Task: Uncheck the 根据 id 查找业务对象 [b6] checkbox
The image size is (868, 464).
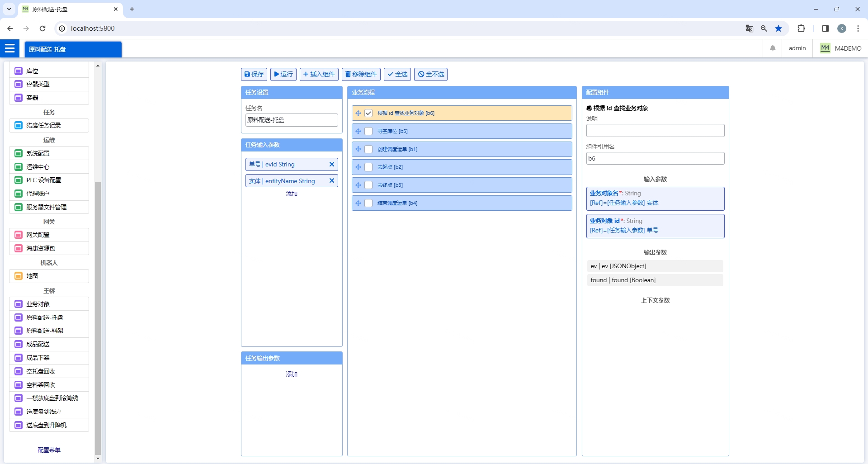Action: point(368,113)
